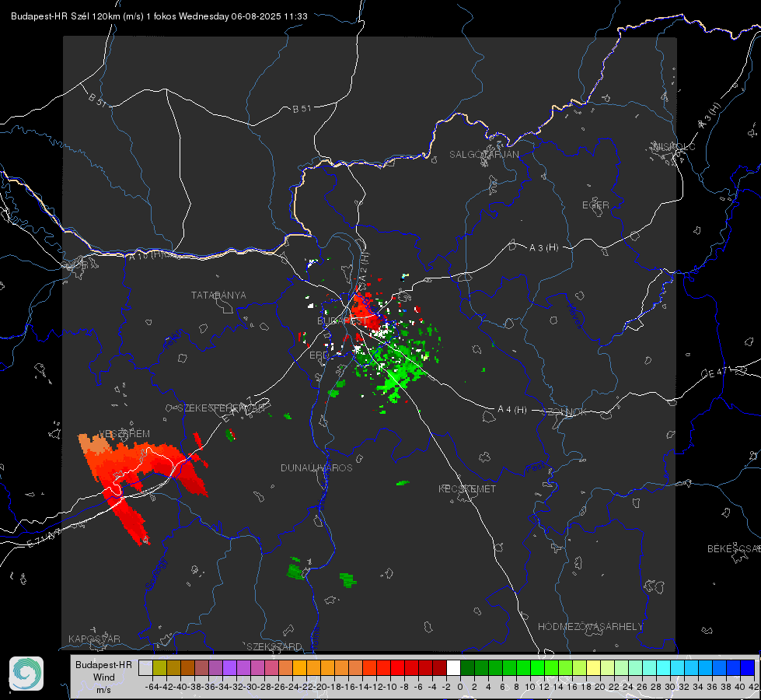761x700 pixels.
Task: Click the blue Pest county label
Action: click(x=536, y=467)
